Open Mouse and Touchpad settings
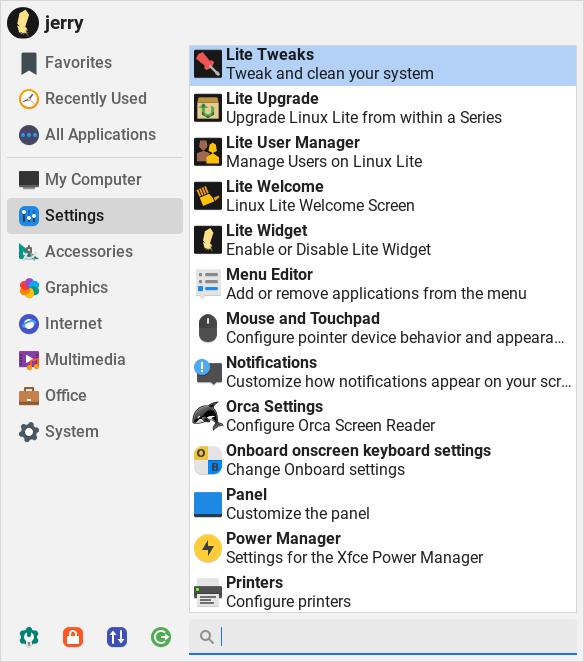584x662 pixels. (x=383, y=328)
